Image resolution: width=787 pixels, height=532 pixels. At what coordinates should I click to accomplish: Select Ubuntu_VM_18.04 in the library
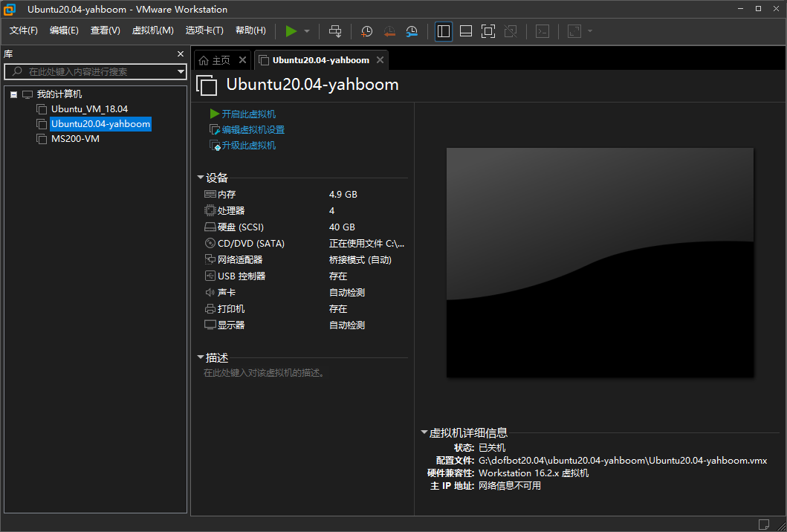tap(89, 109)
